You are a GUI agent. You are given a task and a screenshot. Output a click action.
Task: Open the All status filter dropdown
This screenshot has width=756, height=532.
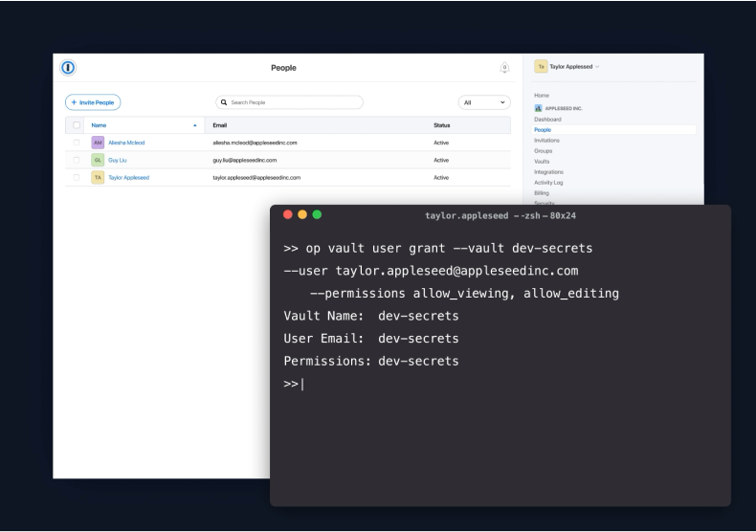(x=484, y=102)
